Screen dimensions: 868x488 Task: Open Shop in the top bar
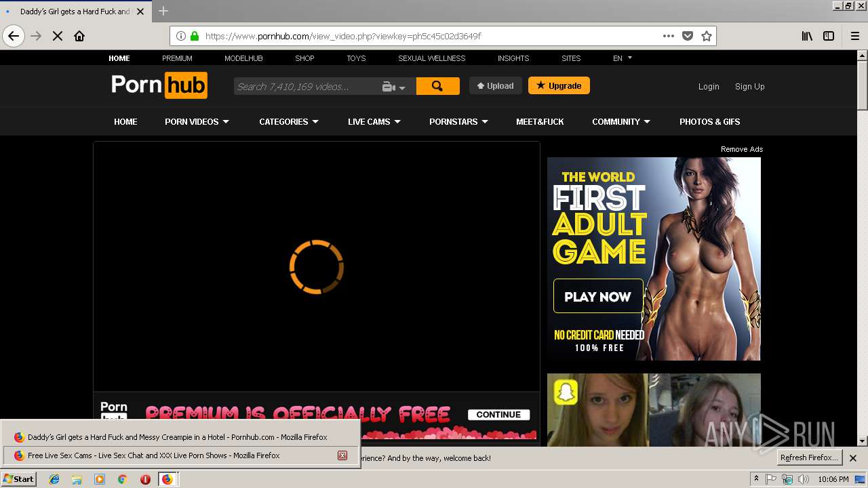(x=304, y=58)
